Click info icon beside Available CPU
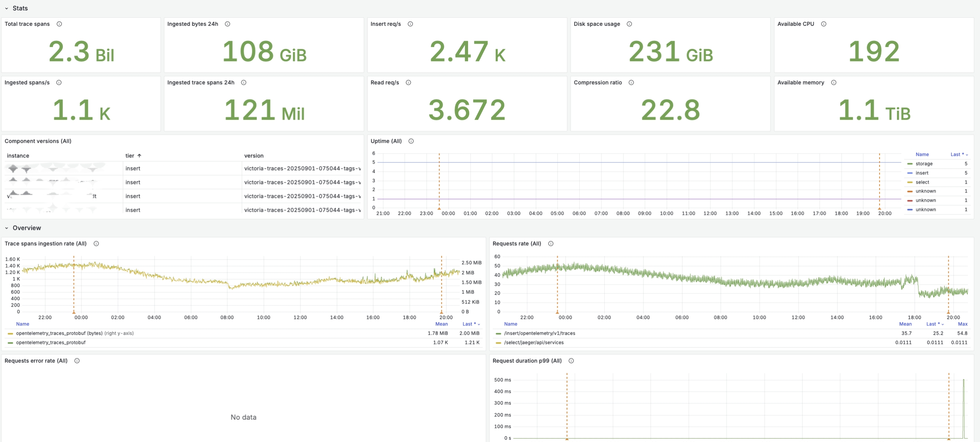 823,24
